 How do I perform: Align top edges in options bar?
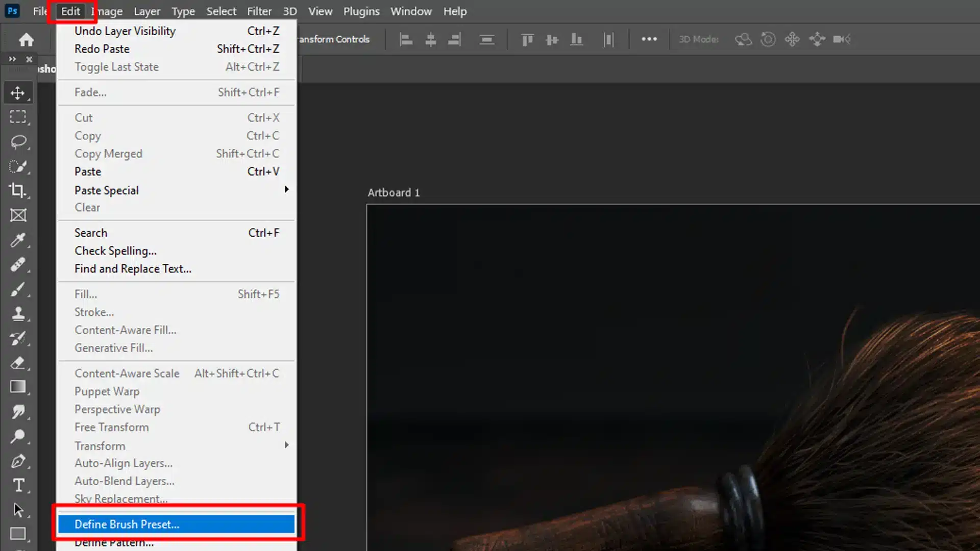527,39
